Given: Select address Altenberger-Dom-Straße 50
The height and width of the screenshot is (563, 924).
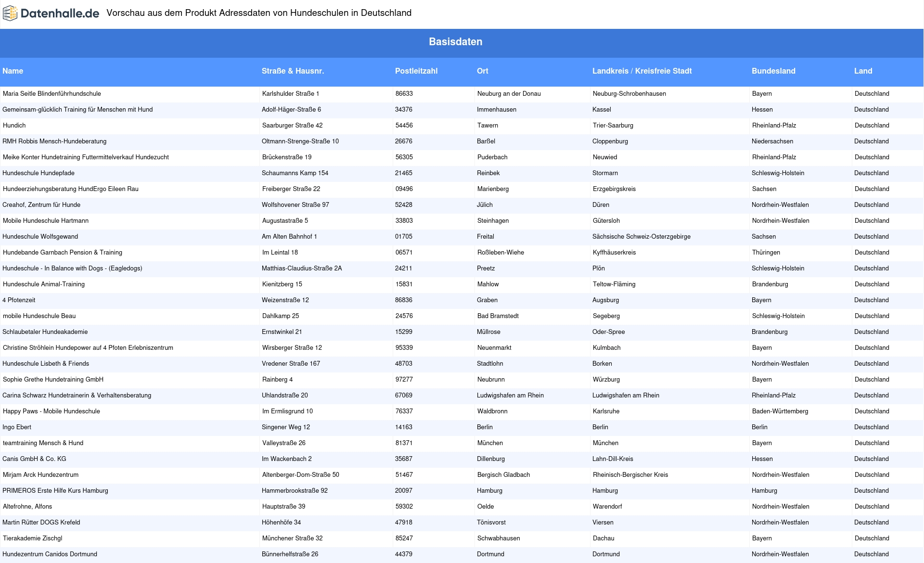Looking at the screenshot, I should click(301, 475).
